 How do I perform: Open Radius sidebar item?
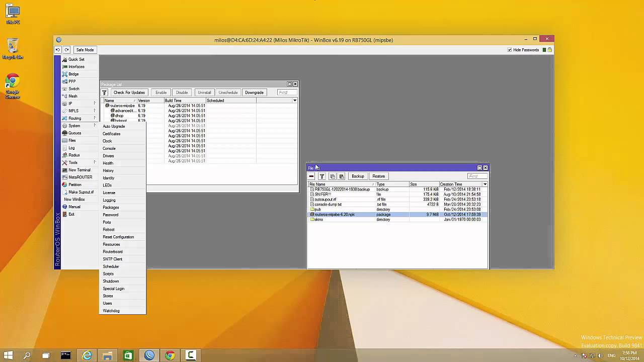(x=74, y=155)
